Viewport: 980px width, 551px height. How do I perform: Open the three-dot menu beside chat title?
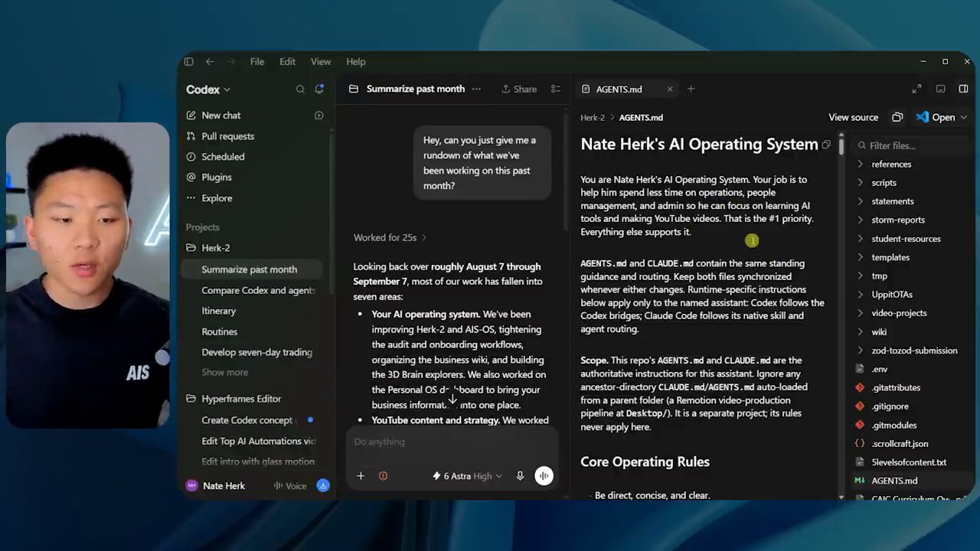[x=476, y=89]
